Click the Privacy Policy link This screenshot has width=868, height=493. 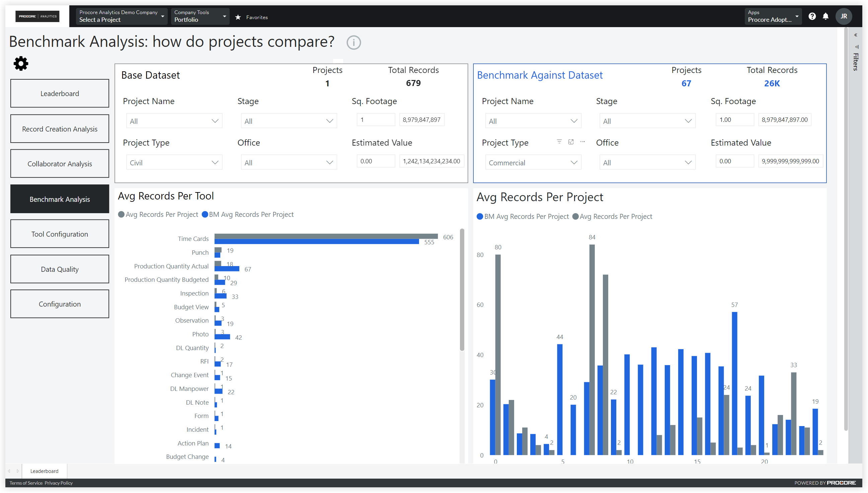59,483
